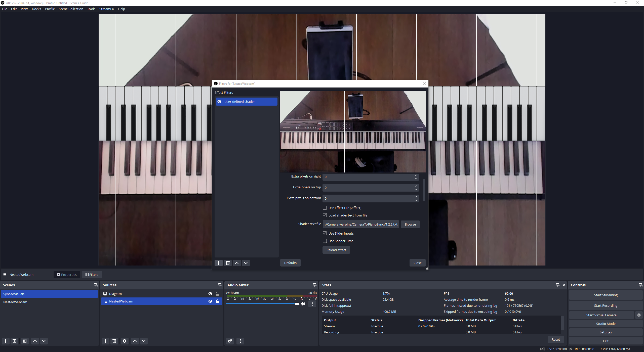Viewport: 644px width, 352px height.
Task: Mute the Webcam audio speaker icon
Action: pyautogui.click(x=303, y=304)
